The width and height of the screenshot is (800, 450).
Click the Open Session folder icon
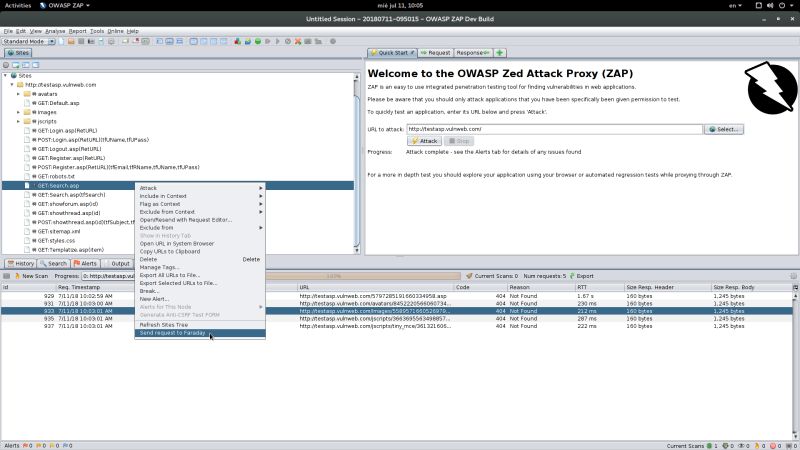[x=71, y=41]
